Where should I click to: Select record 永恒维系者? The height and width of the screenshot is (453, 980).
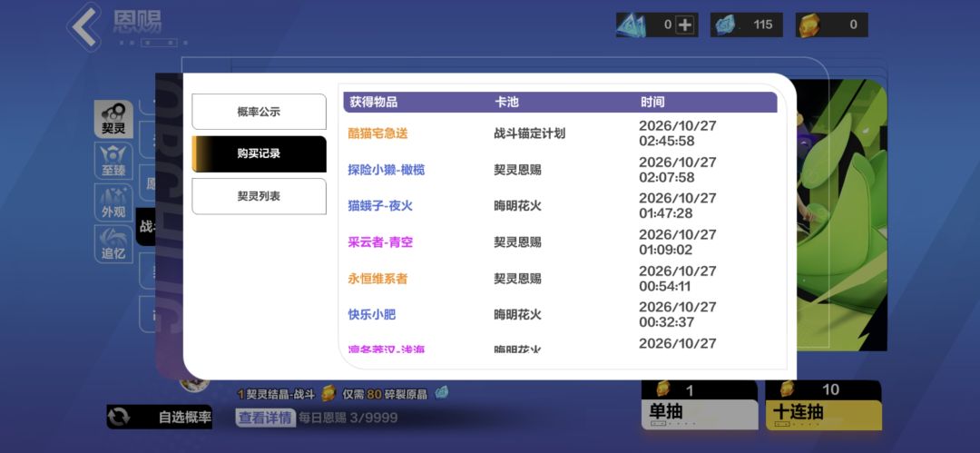tap(377, 279)
